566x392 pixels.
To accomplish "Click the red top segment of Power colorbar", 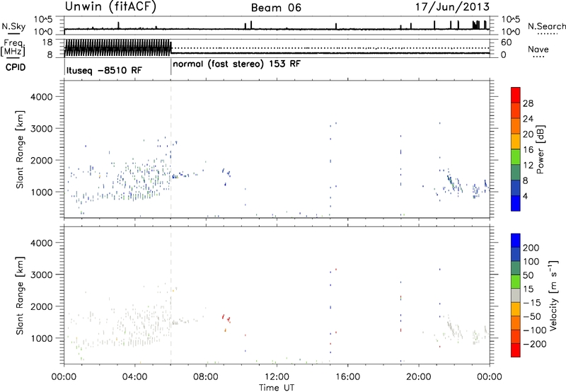I will tap(516, 95).
